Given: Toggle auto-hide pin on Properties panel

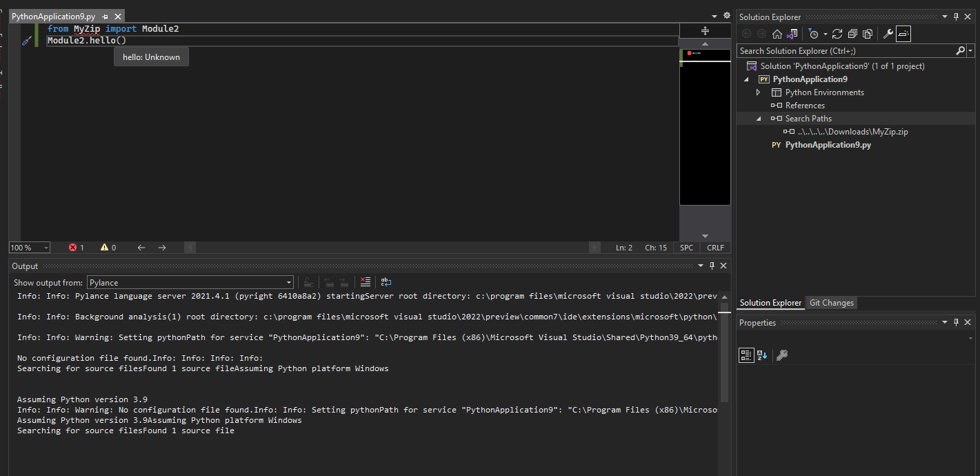Looking at the screenshot, I should (957, 322).
